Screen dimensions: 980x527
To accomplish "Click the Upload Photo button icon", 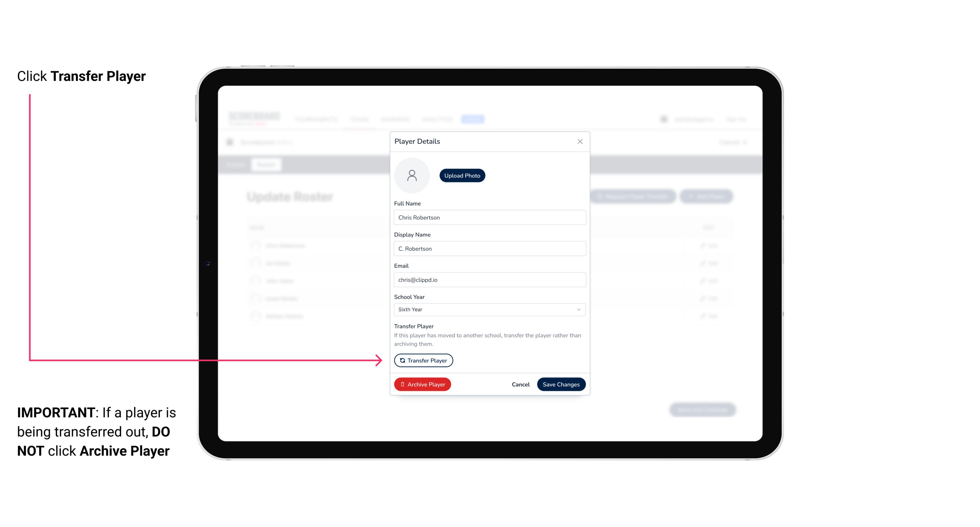I will coord(462,175).
